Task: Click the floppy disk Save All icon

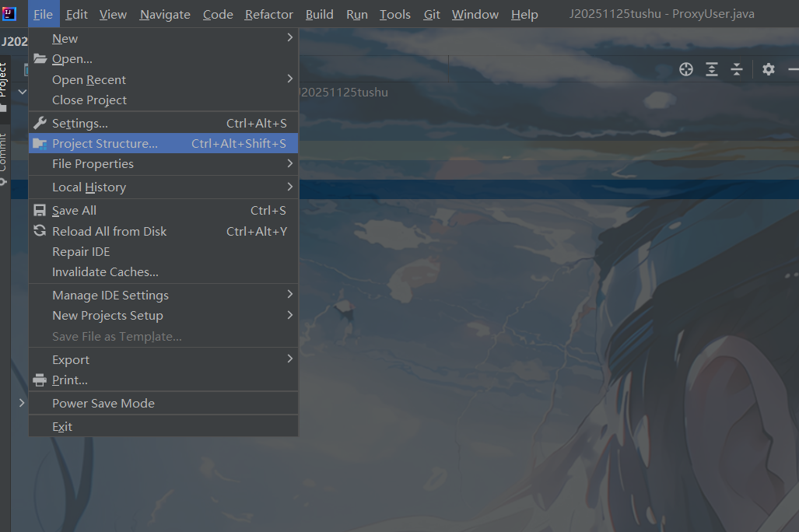Action: pyautogui.click(x=40, y=211)
